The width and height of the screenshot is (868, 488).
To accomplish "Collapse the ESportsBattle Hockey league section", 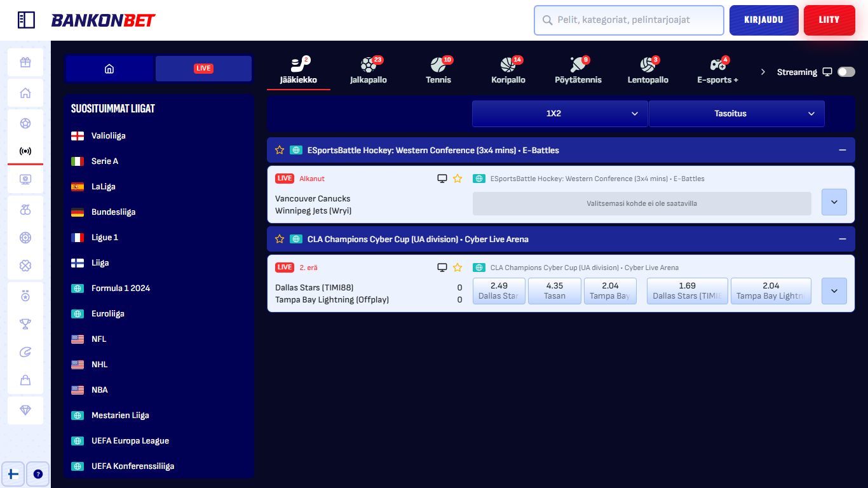I will (843, 151).
